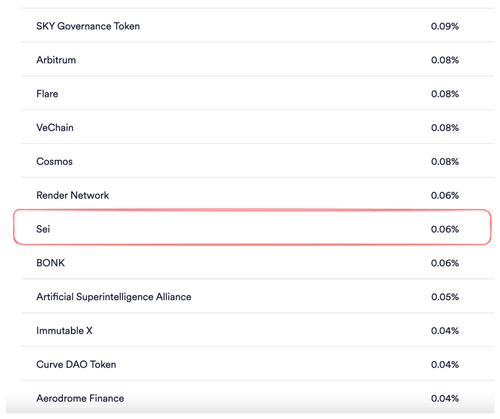Click the Arbitrum asset name
Viewport: 500px width, 419px height.
(56, 60)
